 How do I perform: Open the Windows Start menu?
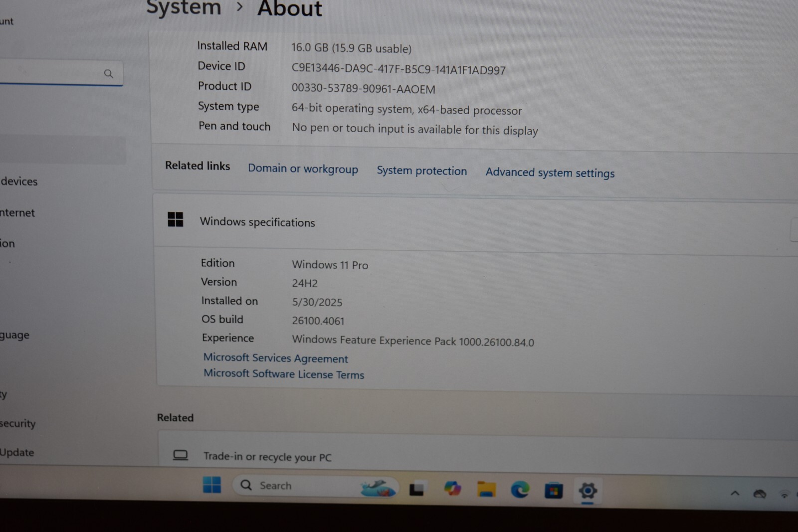pyautogui.click(x=212, y=485)
